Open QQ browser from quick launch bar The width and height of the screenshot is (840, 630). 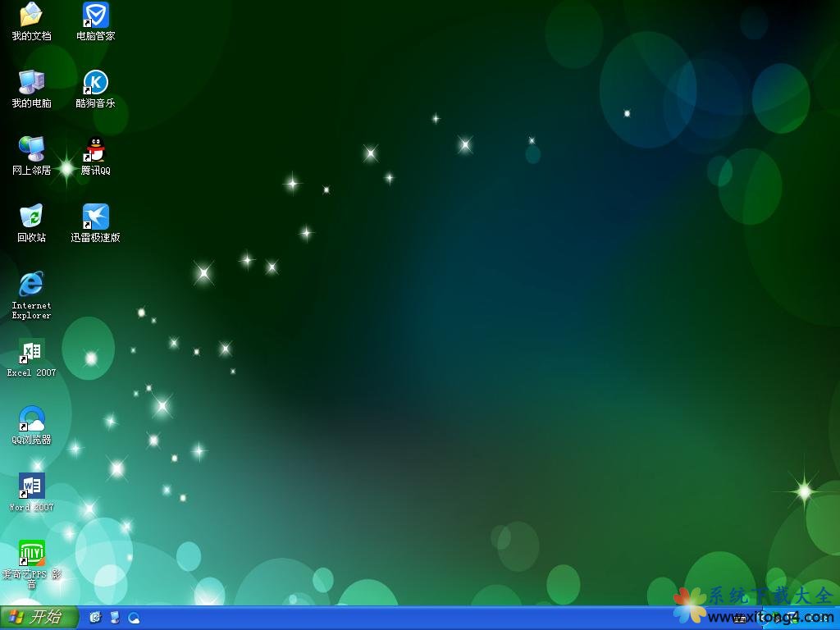click(x=134, y=618)
